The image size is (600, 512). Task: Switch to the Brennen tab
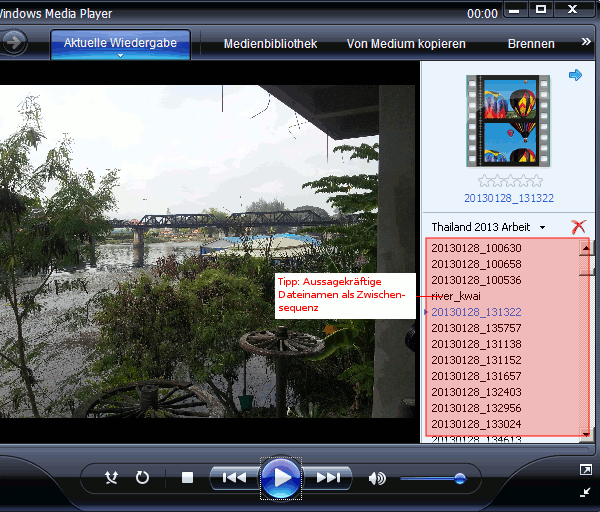coord(531,44)
